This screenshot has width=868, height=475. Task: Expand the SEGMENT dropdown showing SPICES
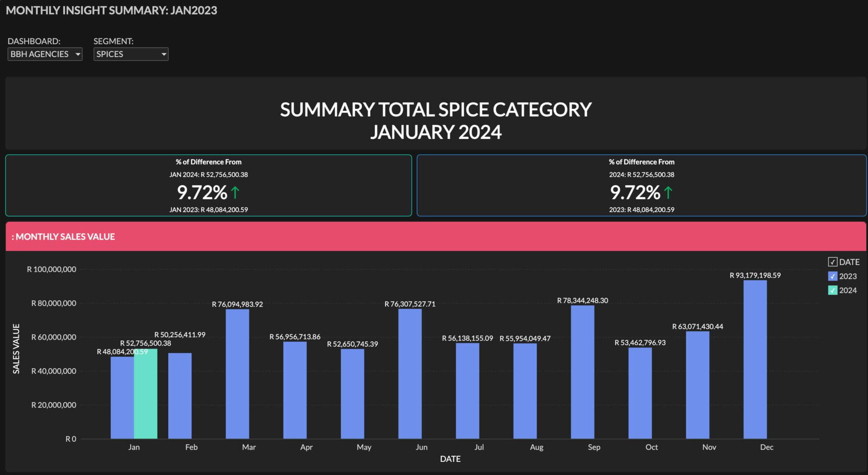131,54
